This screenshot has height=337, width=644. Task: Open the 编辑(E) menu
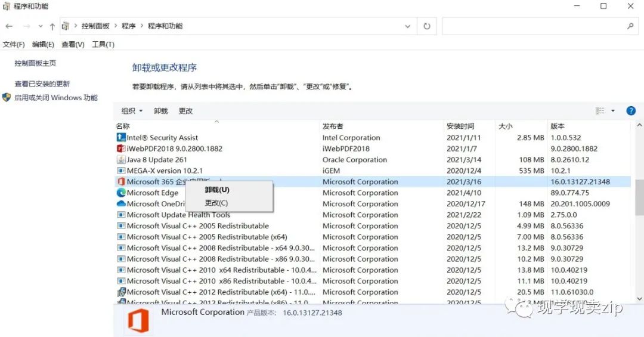[43, 44]
